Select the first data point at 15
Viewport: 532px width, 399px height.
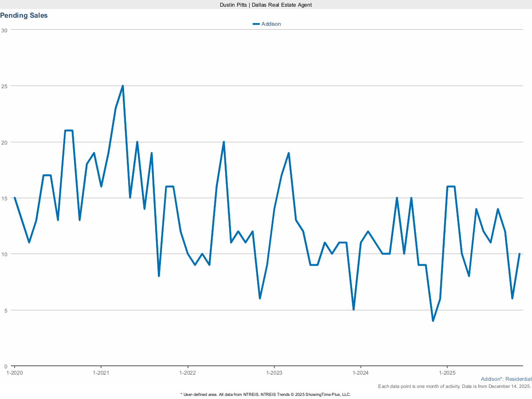pos(14,198)
